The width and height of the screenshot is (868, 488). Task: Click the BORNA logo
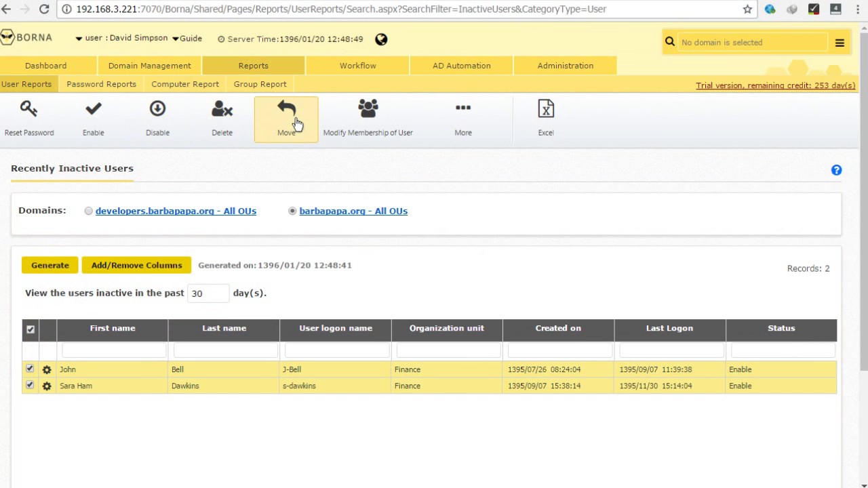[26, 37]
